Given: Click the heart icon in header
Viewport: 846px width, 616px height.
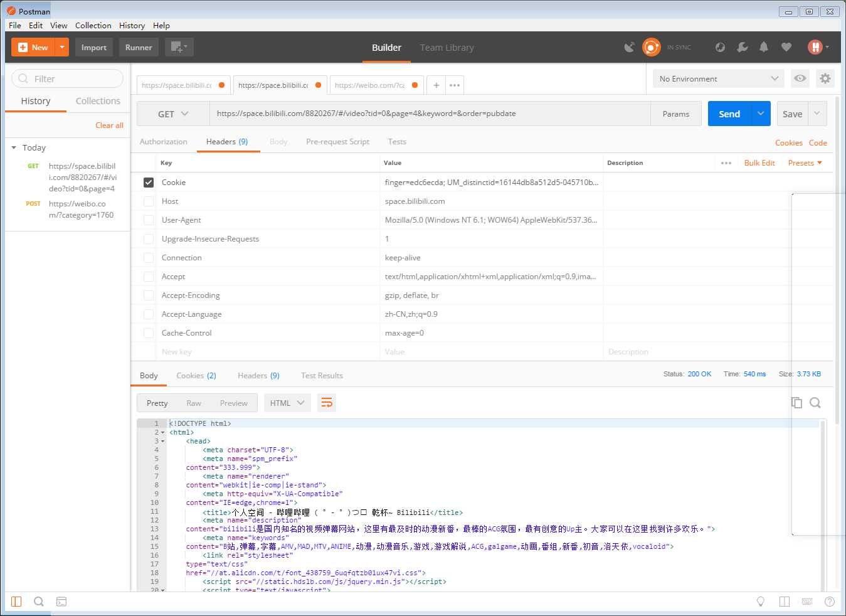Looking at the screenshot, I should (786, 47).
